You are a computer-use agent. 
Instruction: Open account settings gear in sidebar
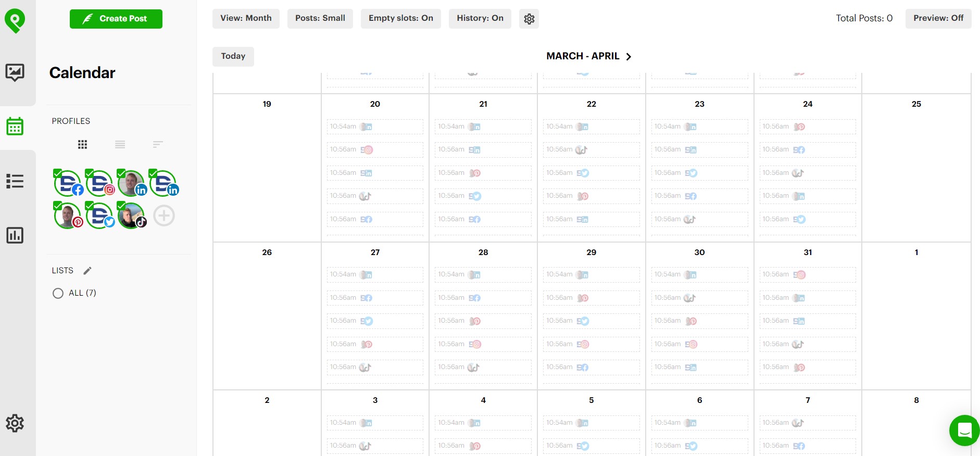click(x=15, y=423)
